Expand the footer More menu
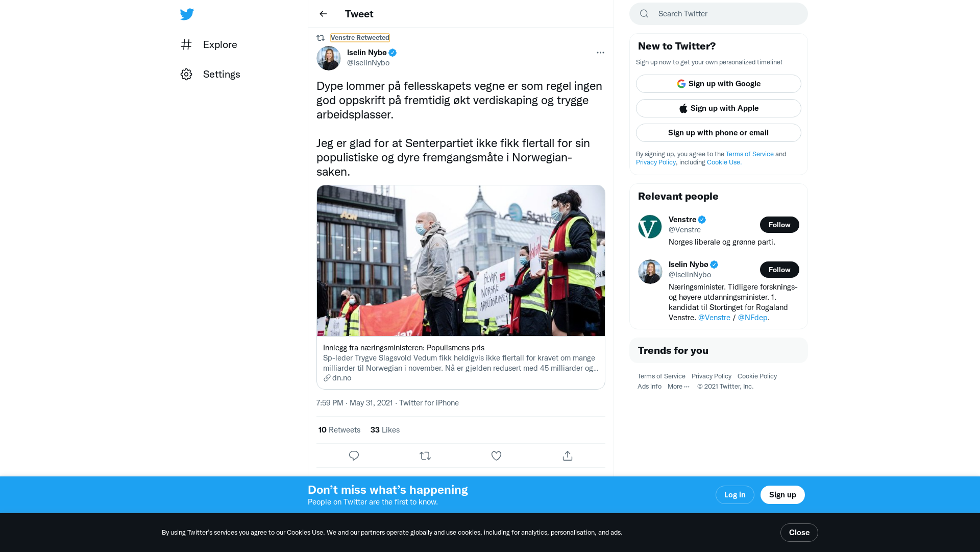Image resolution: width=980 pixels, height=552 pixels. point(678,387)
